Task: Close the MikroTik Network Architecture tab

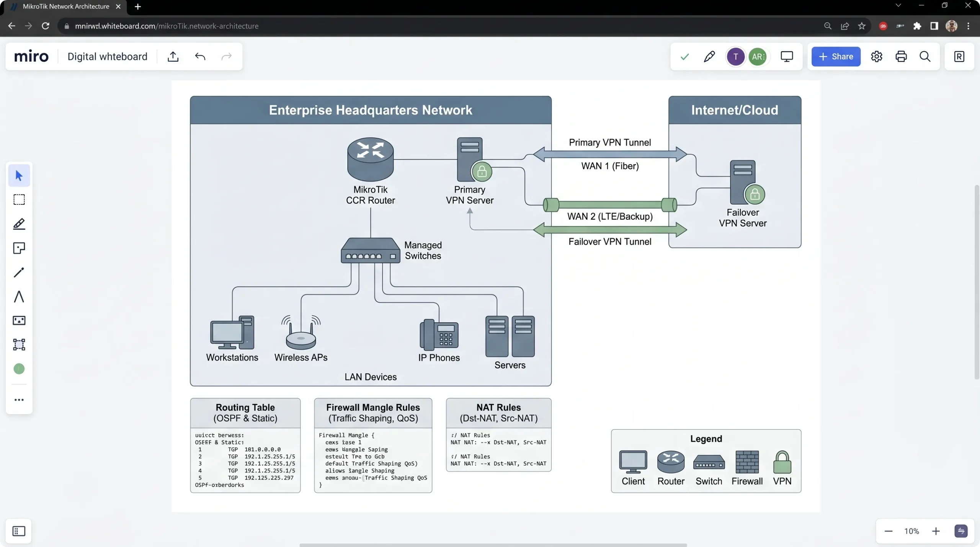Action: pyautogui.click(x=118, y=7)
